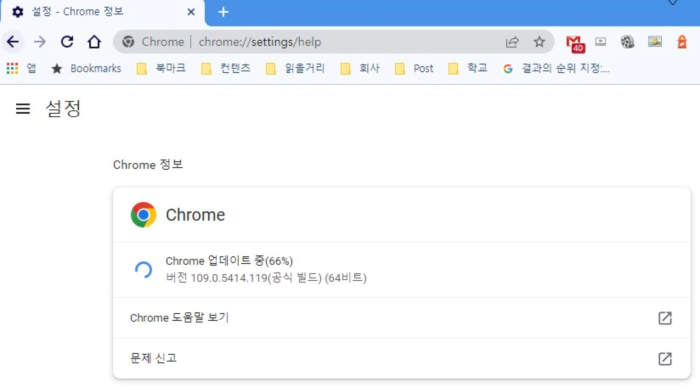Click the version text 109.0.5414.119
700x387 pixels.
229,278
